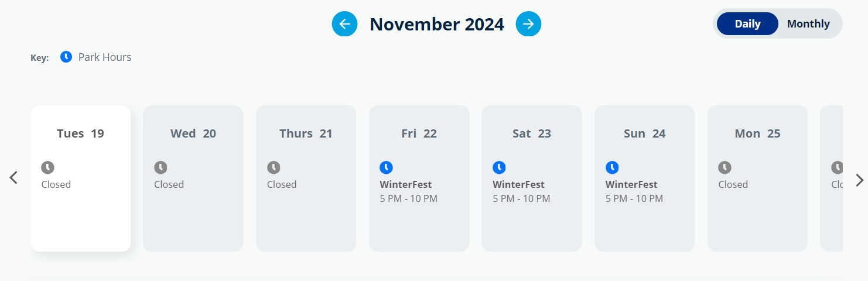The height and width of the screenshot is (281, 868).
Task: Open WinterFest event on Sun 24
Action: click(631, 184)
